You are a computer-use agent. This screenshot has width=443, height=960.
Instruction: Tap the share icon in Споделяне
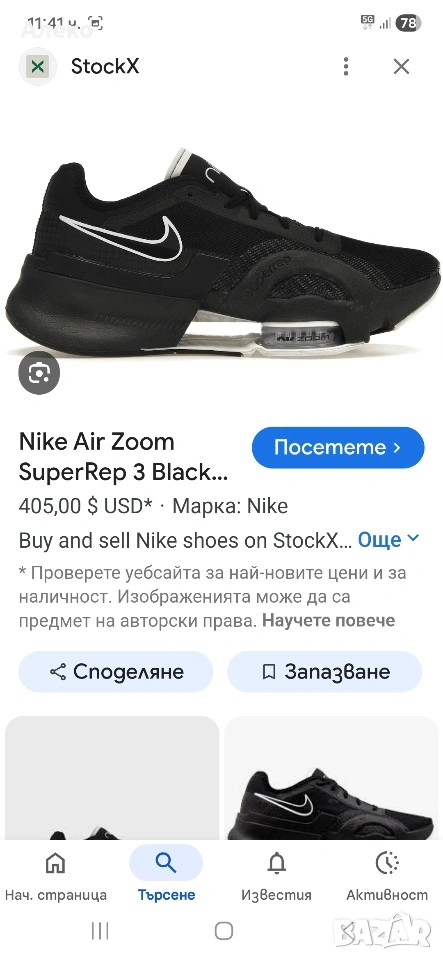(58, 672)
